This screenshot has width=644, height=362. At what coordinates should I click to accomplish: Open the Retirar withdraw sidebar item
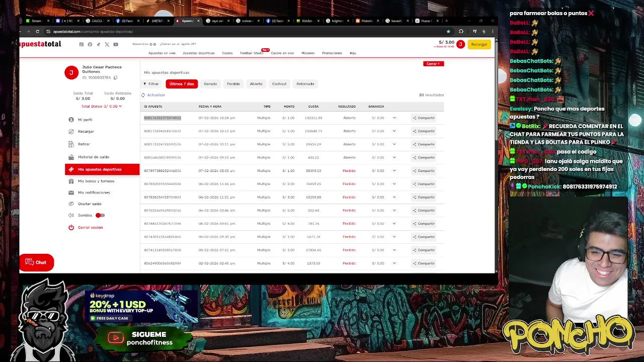[79, 144]
